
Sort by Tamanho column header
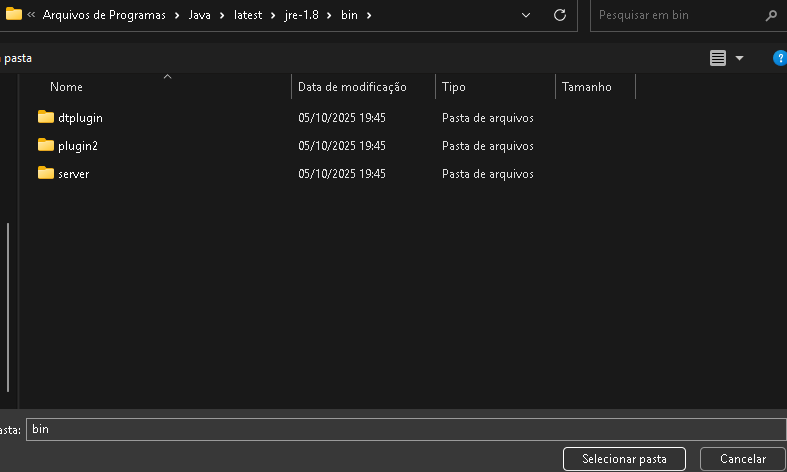587,87
